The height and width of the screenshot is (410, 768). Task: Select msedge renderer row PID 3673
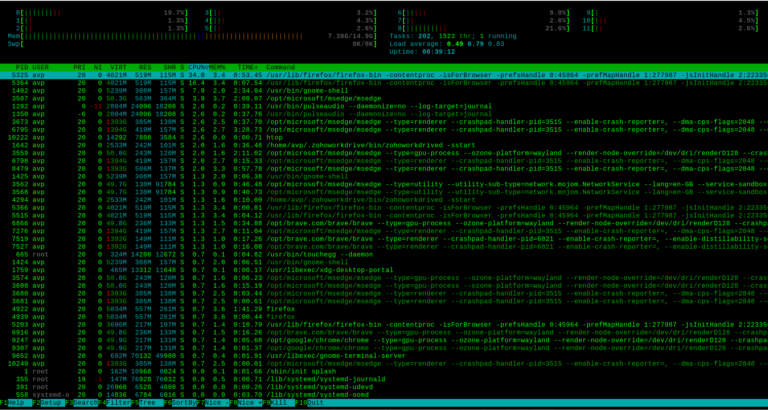click(x=384, y=122)
